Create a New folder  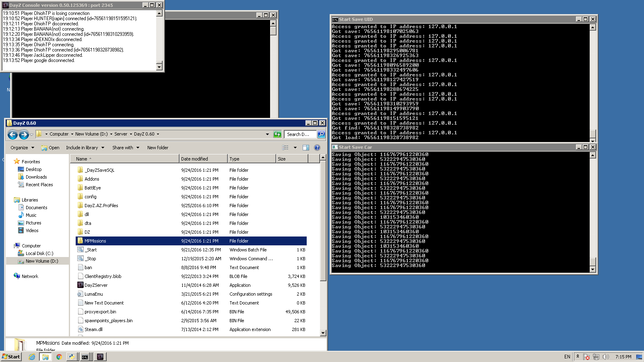(x=158, y=148)
